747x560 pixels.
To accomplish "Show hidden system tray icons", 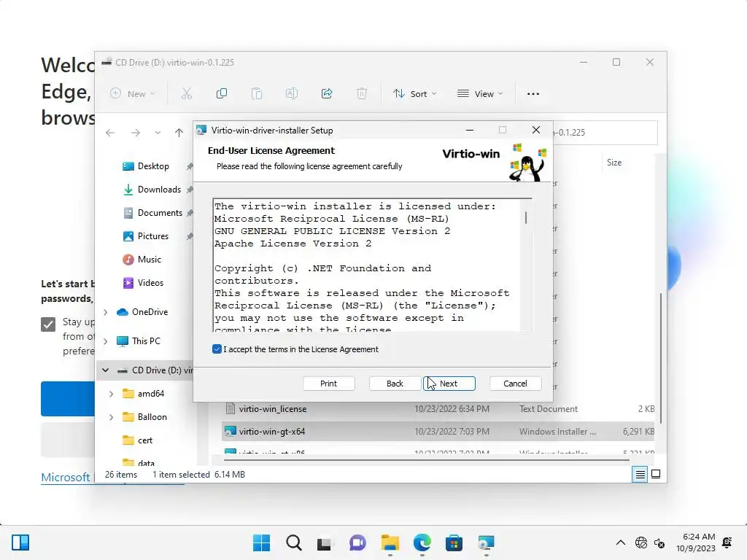I will pos(621,542).
